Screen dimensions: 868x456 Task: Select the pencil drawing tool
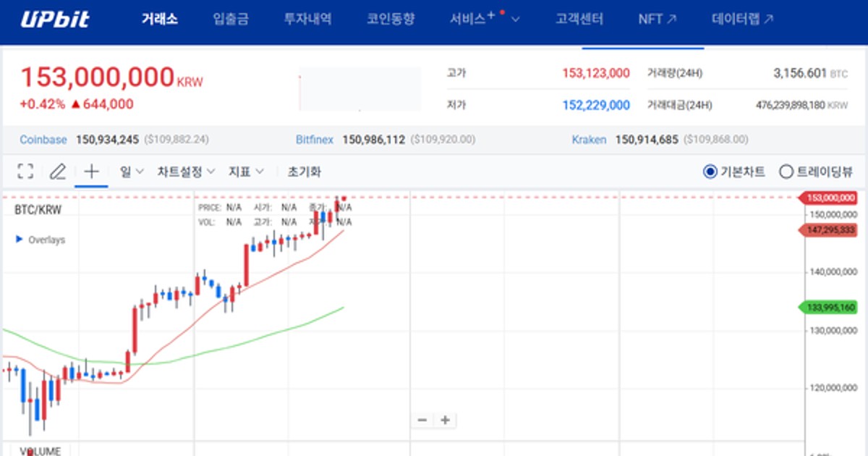pyautogui.click(x=58, y=172)
